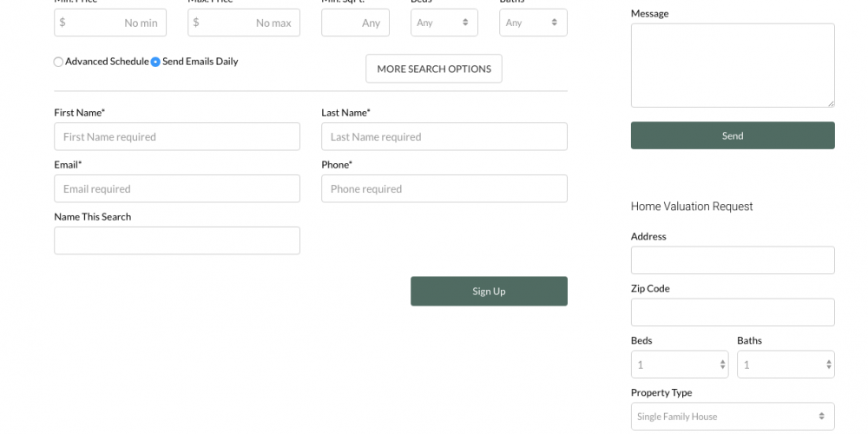Choose the Send Emails Daily option
The image size is (868, 434).
156,62
